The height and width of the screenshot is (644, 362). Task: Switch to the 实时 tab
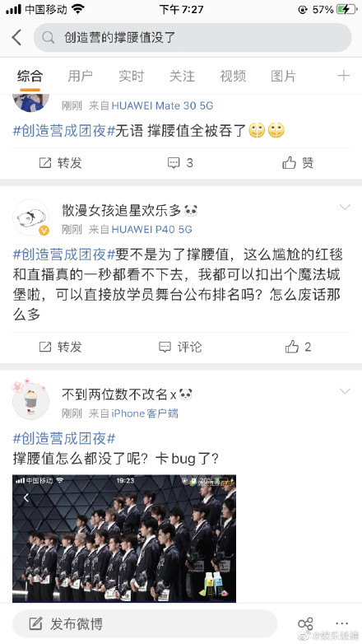131,76
